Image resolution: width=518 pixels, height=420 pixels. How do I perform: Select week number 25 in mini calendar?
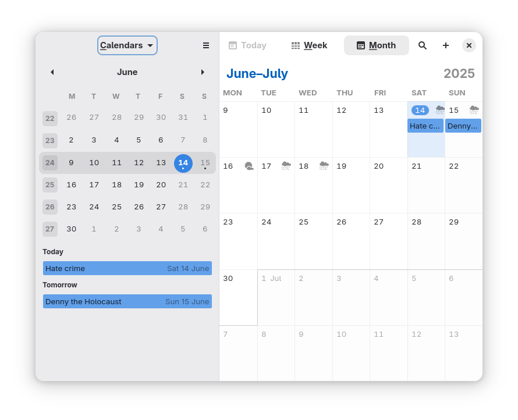50,185
